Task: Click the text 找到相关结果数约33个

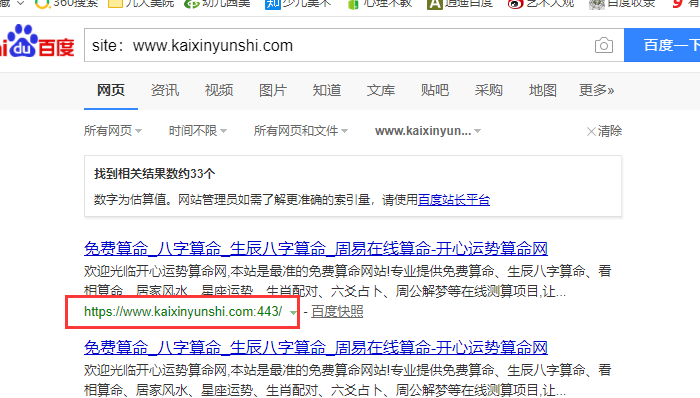Action: pos(154,174)
